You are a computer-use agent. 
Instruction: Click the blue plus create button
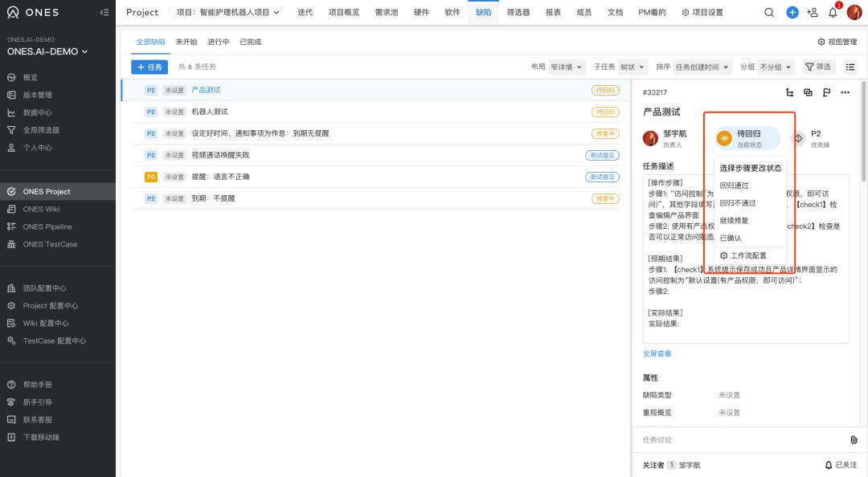pyautogui.click(x=792, y=12)
